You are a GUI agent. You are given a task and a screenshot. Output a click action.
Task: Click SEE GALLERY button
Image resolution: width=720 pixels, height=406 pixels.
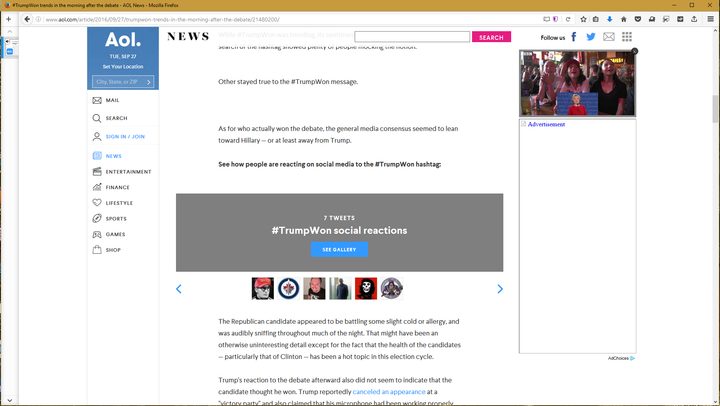click(x=339, y=249)
